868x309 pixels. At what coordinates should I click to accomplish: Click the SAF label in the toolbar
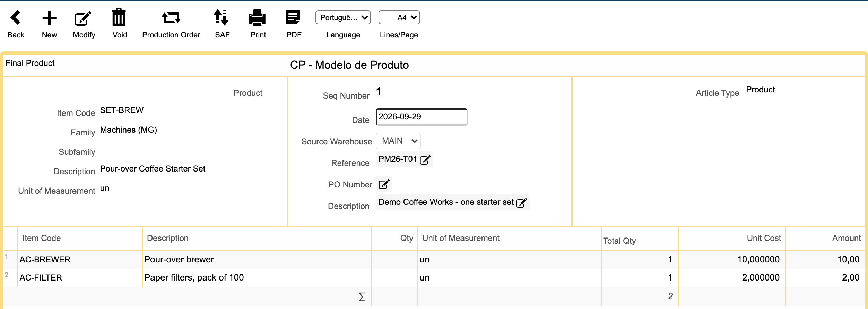222,35
